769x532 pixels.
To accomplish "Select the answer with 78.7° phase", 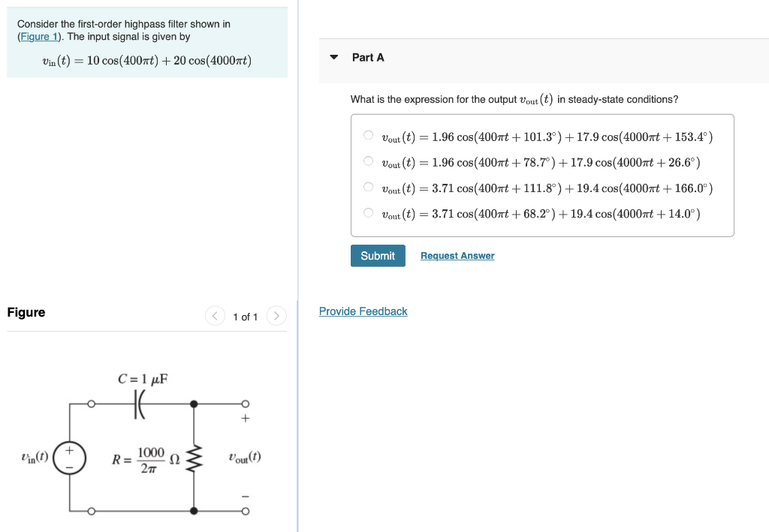I will [x=369, y=161].
